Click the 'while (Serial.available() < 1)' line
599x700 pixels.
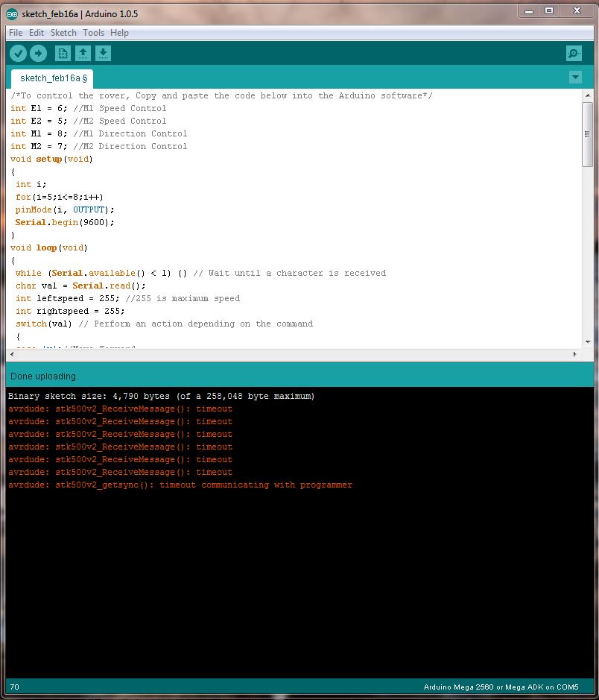coord(200,273)
